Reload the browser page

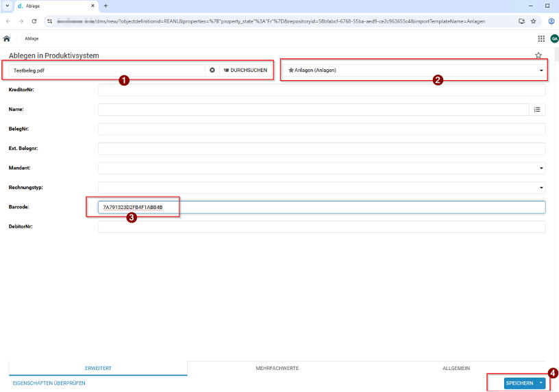click(34, 21)
